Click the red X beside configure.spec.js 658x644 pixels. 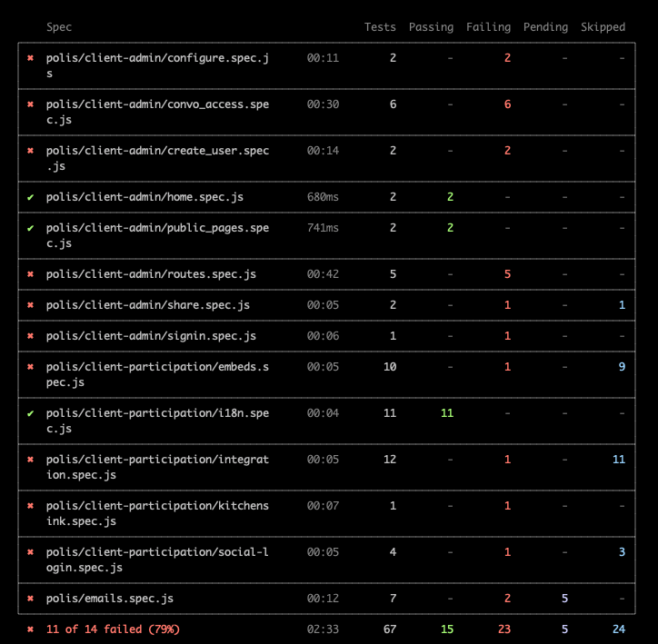30,58
